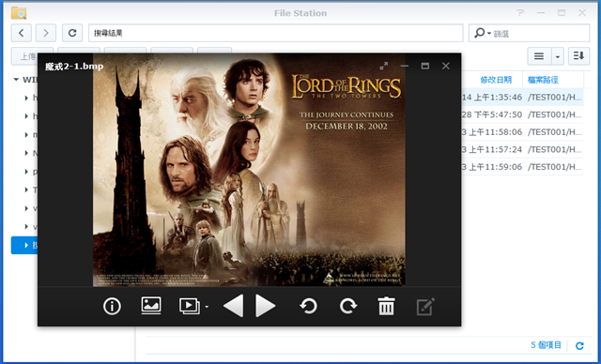Image resolution: width=601 pixels, height=364 pixels.
Task: Click File Station back navigation button
Action: pyautogui.click(x=21, y=33)
